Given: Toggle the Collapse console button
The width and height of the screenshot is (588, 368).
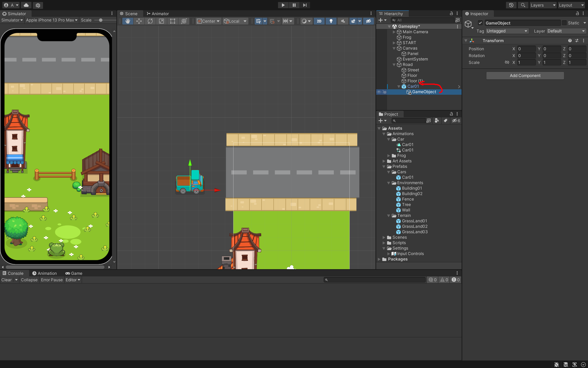Looking at the screenshot, I should (x=29, y=280).
